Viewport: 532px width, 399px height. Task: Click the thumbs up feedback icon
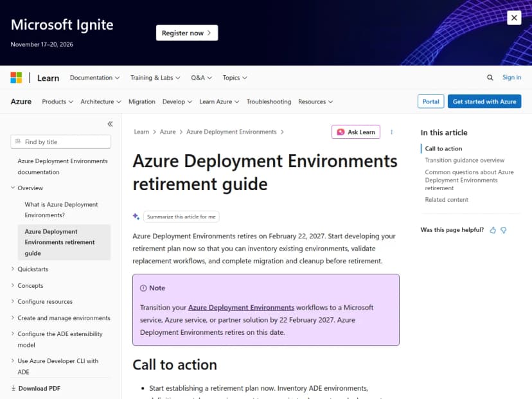(493, 230)
